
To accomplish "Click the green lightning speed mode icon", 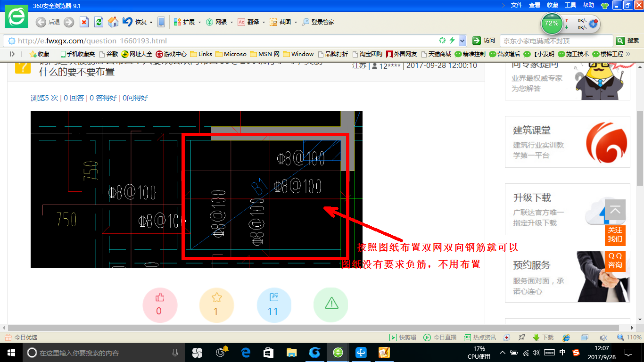I will pyautogui.click(x=452, y=41).
